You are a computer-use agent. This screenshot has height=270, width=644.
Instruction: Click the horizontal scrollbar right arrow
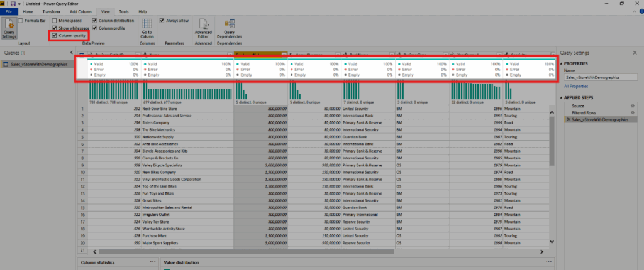541,252
